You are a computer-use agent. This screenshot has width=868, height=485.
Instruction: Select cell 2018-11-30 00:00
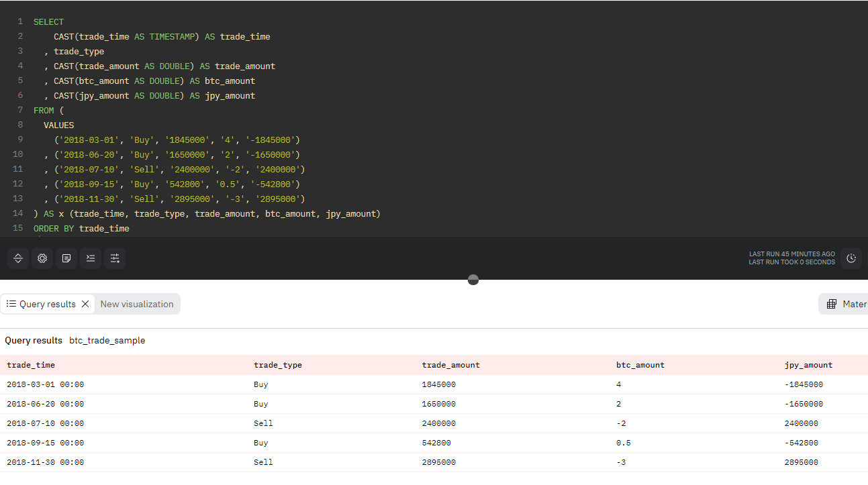tap(46, 462)
